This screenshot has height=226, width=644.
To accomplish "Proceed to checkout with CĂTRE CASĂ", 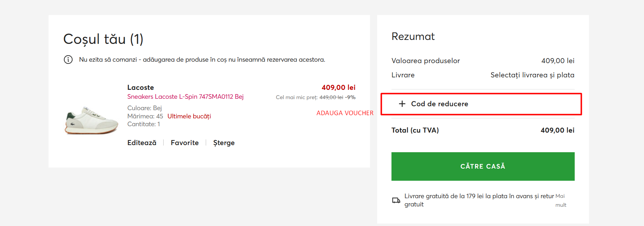I will click(483, 166).
